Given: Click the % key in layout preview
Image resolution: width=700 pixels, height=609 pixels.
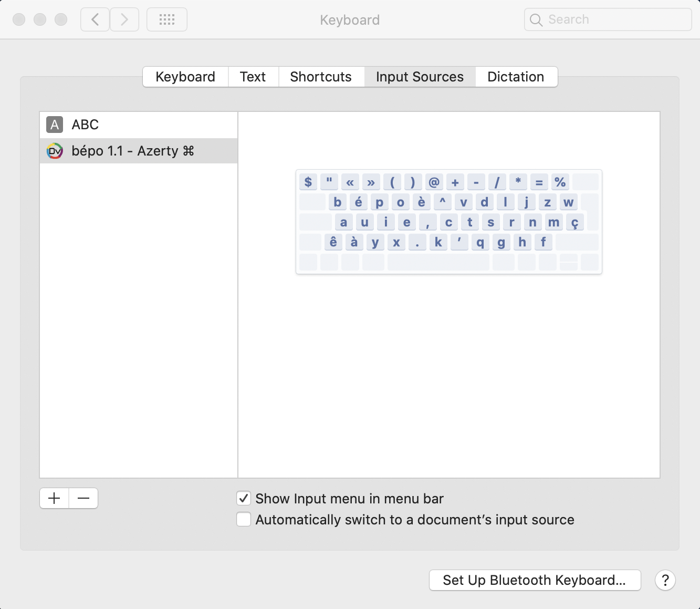Looking at the screenshot, I should click(560, 182).
